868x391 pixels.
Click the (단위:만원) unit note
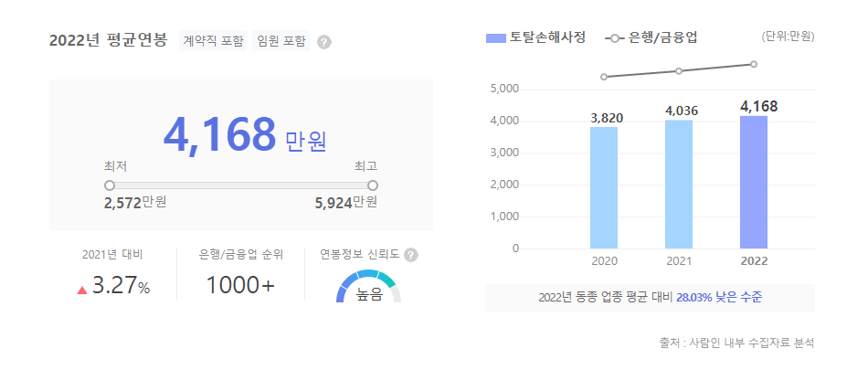(x=788, y=37)
